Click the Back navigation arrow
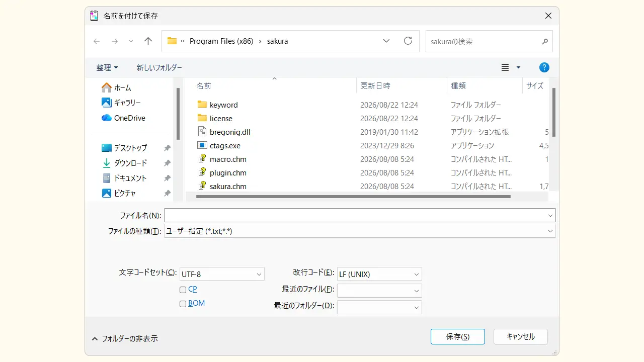644x362 pixels. tap(97, 41)
